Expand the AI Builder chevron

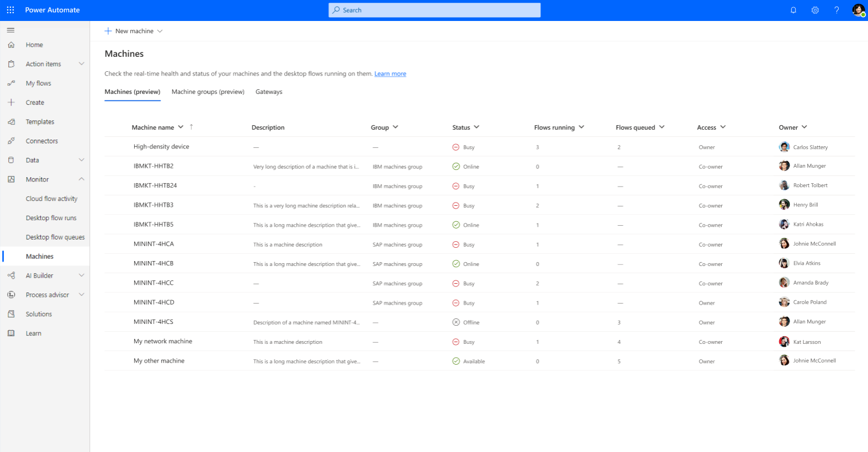[82, 275]
